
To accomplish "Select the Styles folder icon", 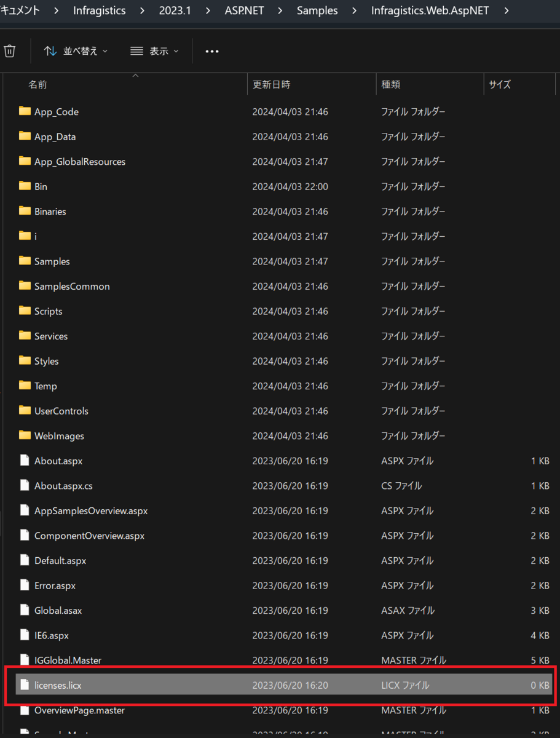I will click(25, 360).
